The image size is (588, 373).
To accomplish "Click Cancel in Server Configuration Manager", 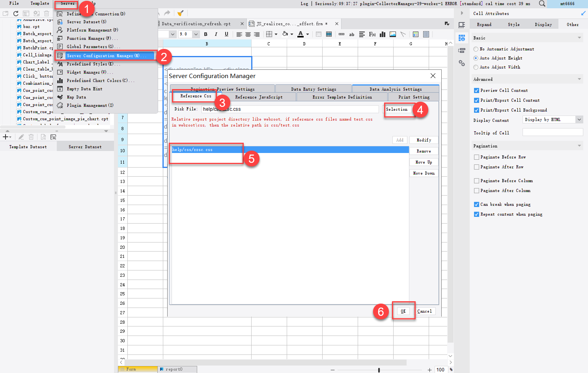I will [x=425, y=311].
